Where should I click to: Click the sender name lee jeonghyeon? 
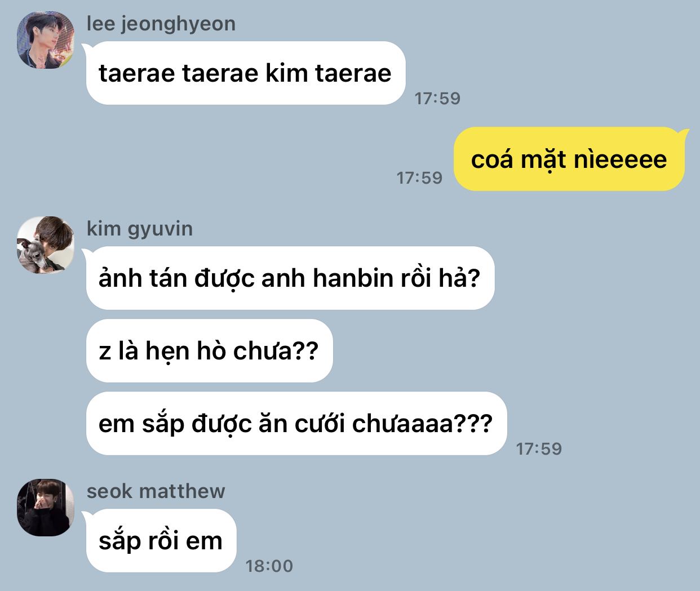(161, 24)
